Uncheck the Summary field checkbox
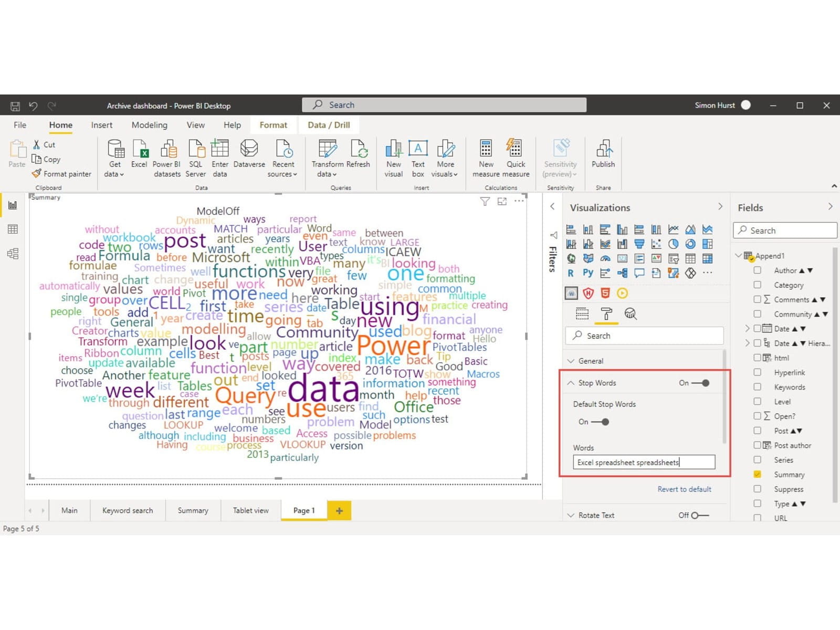The image size is (840, 630). point(757,474)
